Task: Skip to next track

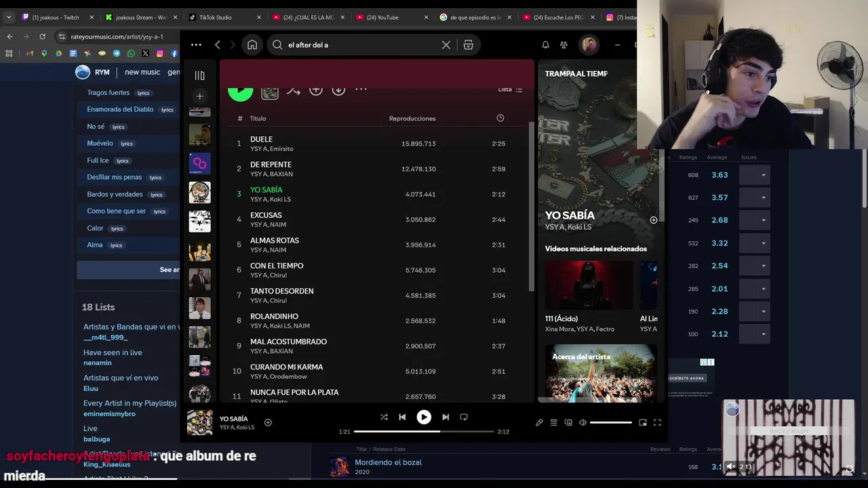Action: (x=446, y=417)
